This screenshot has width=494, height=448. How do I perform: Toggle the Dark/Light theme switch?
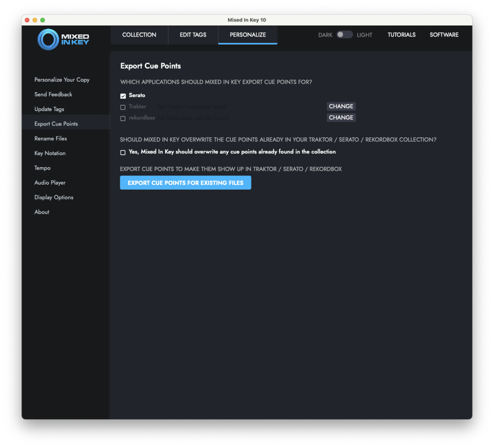[x=344, y=35]
